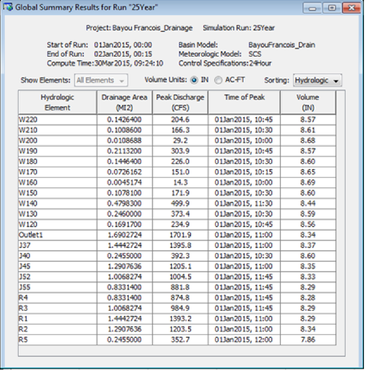366x371 pixels.
Task: Click peak discharge value 1701.9
Action: point(180,235)
